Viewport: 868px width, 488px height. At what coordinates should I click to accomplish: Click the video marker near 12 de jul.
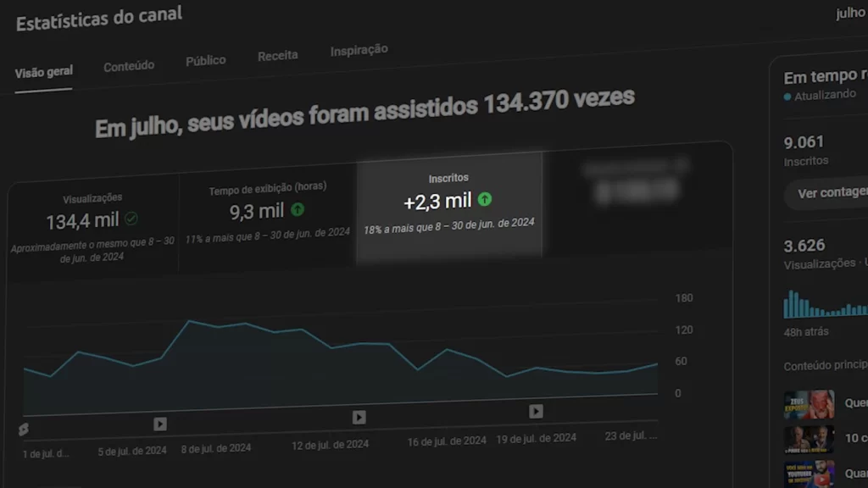pos(359,417)
